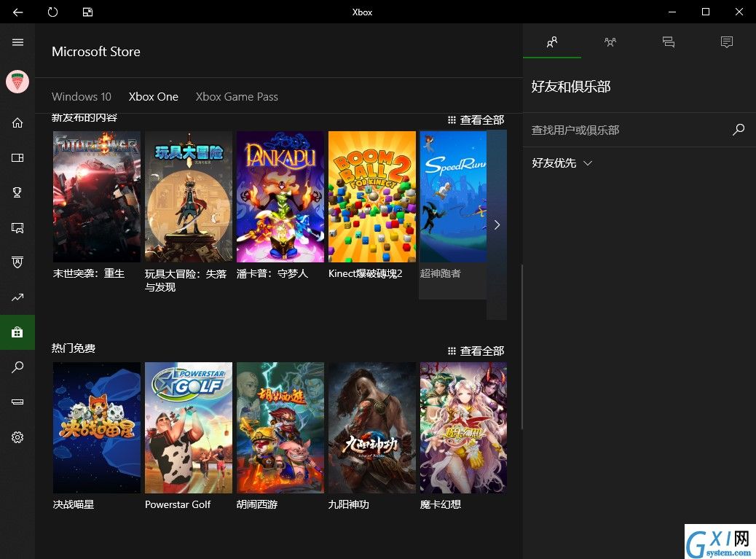Show next new releases with right chevron
Screen dimensions: 756x559
tap(497, 224)
